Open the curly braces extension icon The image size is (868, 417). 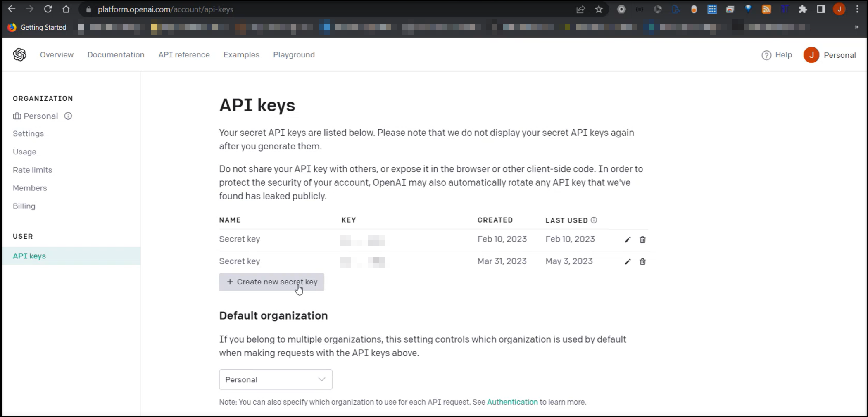(x=640, y=9)
